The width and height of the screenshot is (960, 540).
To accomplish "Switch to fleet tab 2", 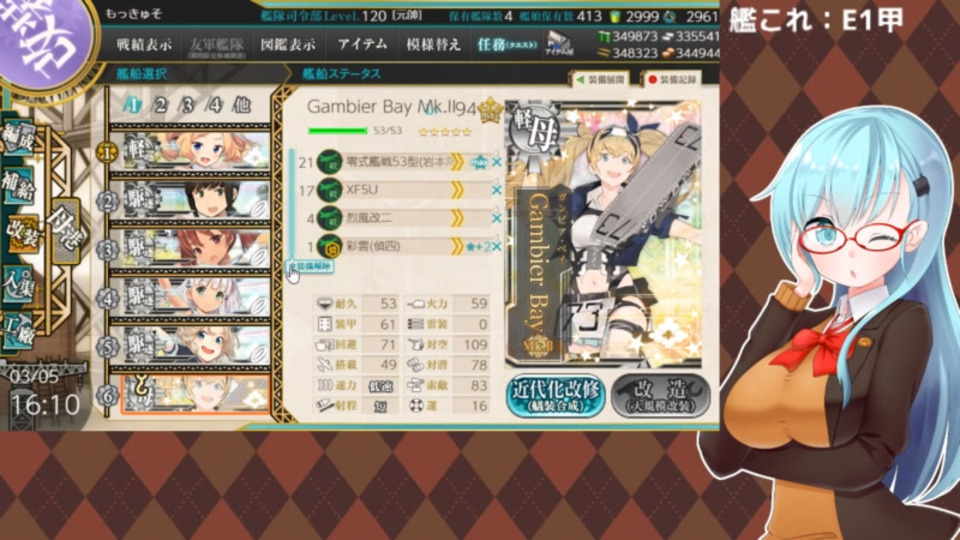I will [x=160, y=105].
